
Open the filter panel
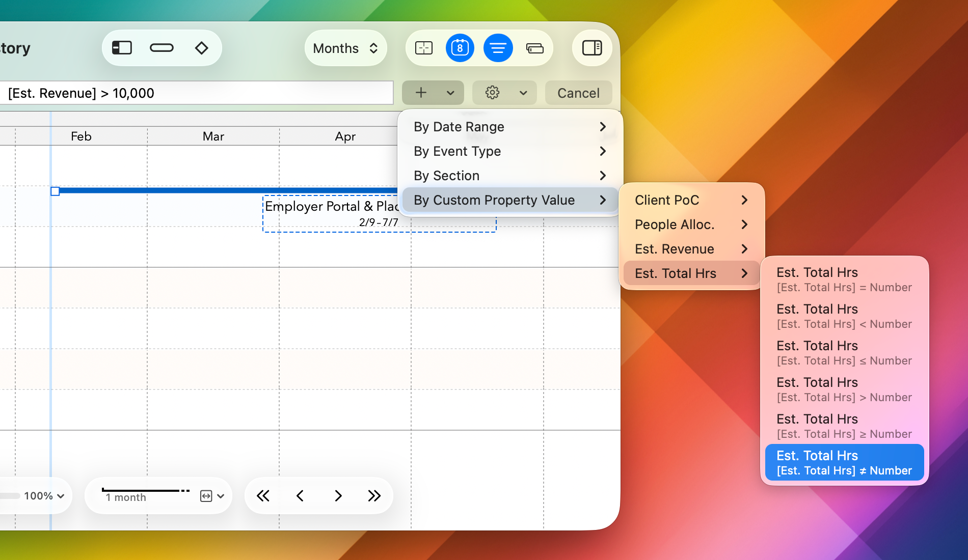pos(498,48)
